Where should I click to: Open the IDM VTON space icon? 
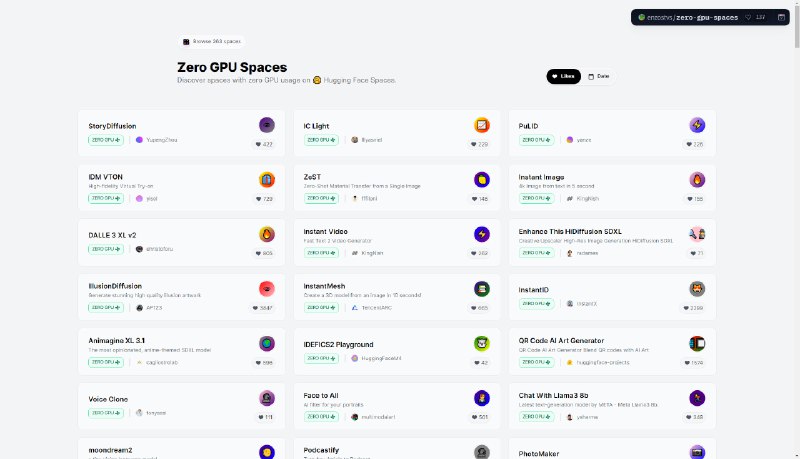pyautogui.click(x=267, y=180)
